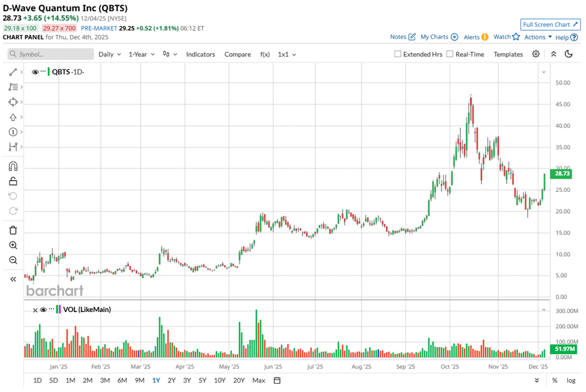Viewport: 586px width, 392px height.
Task: Click the 28.73 price label on axis
Action: click(562, 173)
